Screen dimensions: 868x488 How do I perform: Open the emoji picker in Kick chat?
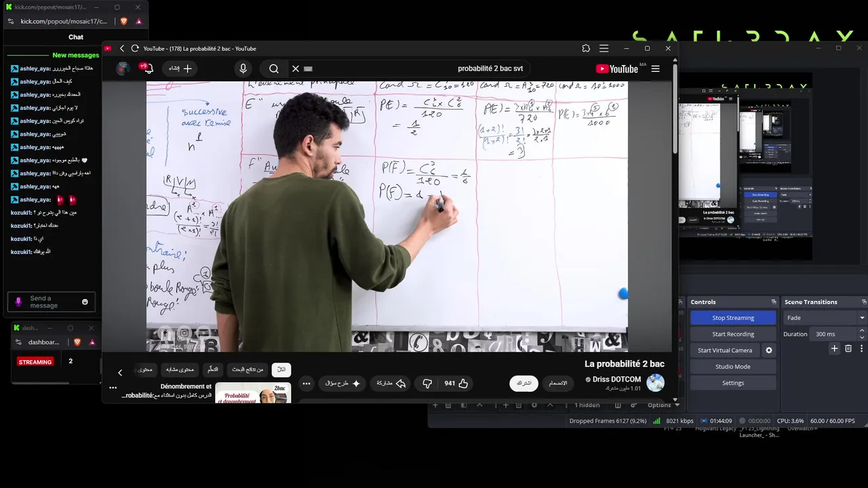(85, 302)
